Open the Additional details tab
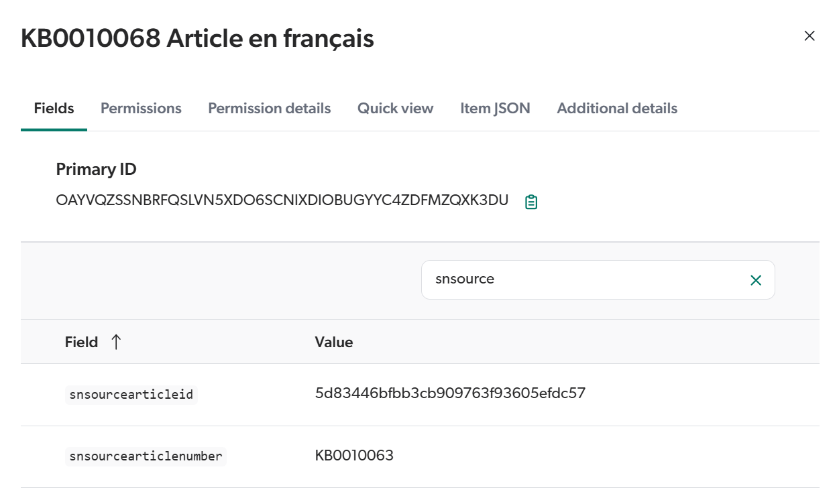Image resolution: width=839 pixels, height=504 pixels. [x=617, y=109]
